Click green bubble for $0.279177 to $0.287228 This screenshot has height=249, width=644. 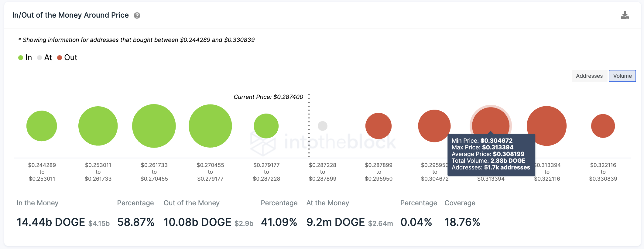point(266,126)
